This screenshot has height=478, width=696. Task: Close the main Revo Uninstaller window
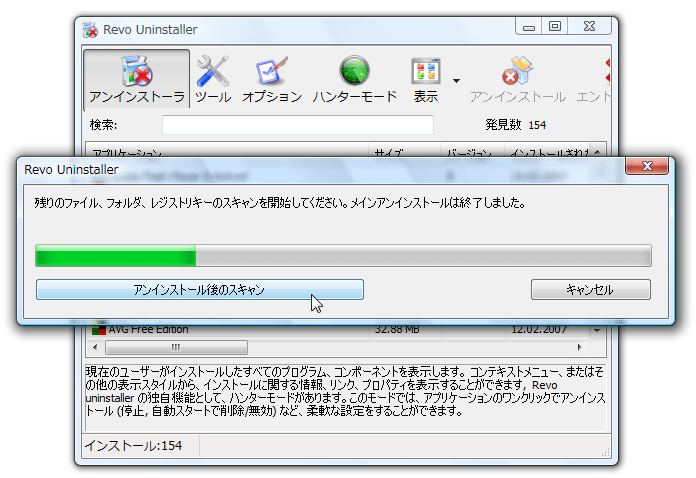coord(589,27)
